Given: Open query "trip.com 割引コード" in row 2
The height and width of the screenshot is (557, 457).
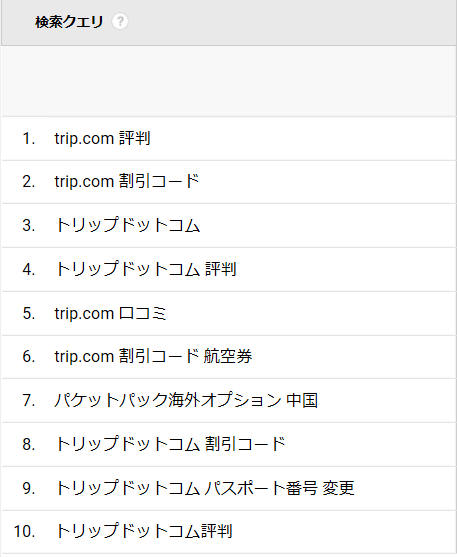Looking at the screenshot, I should tap(127, 182).
